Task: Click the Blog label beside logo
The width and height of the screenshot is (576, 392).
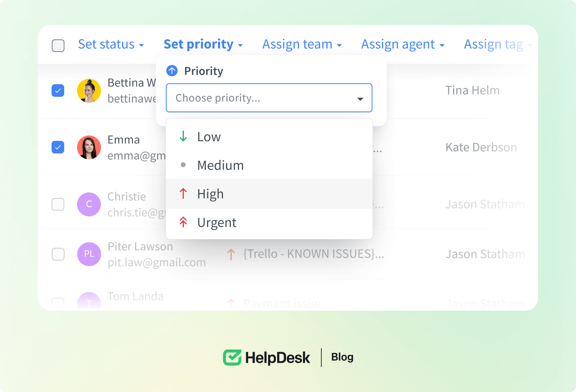Action: click(342, 357)
